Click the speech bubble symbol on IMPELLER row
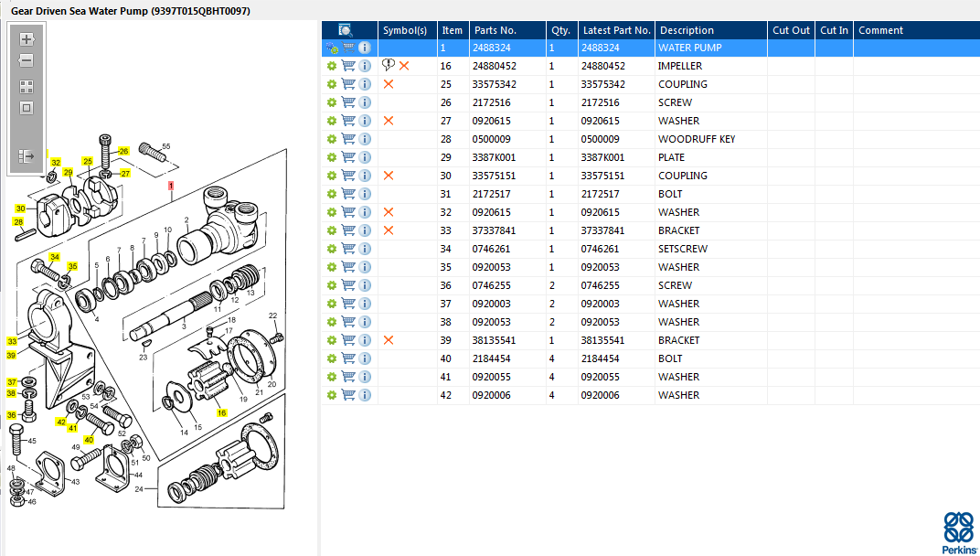This screenshot has height=556, width=980. point(389,66)
